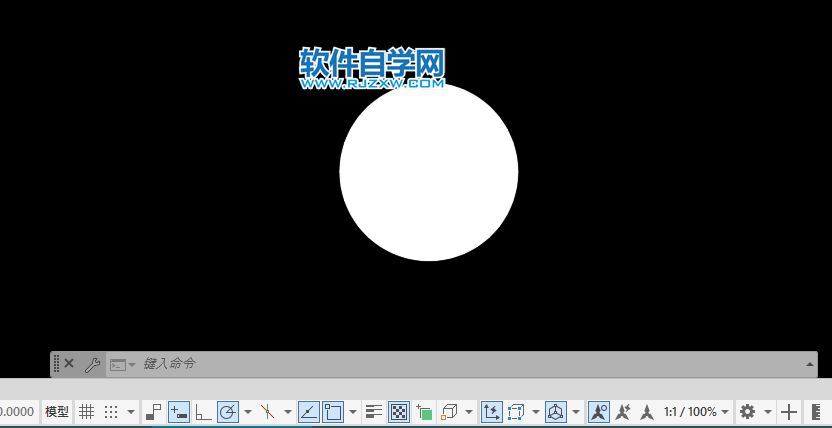Open workspace switching dropdown arrow

(768, 412)
